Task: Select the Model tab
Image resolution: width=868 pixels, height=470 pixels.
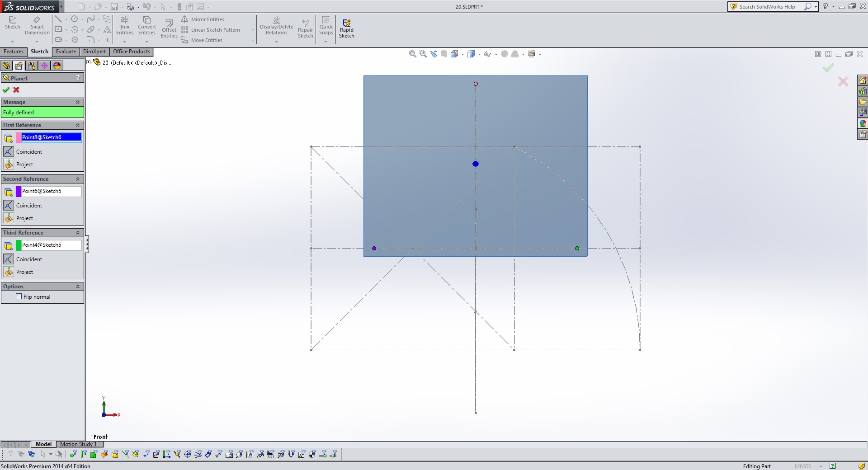Action: [44, 444]
